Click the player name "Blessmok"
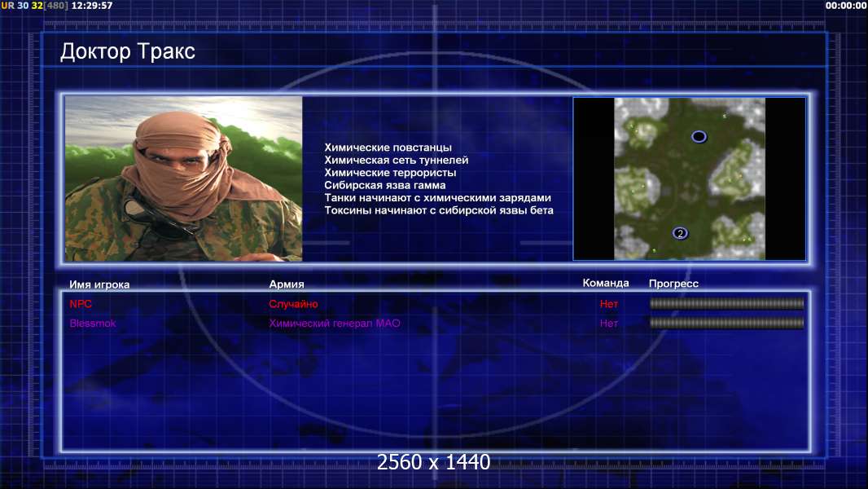Viewport: 868px width, 489px height. [93, 324]
